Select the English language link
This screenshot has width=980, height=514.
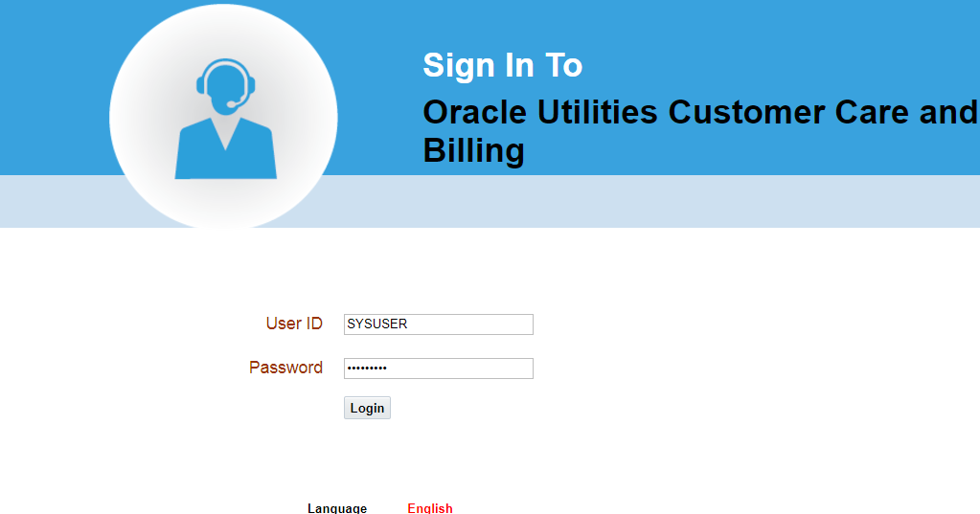pos(430,508)
